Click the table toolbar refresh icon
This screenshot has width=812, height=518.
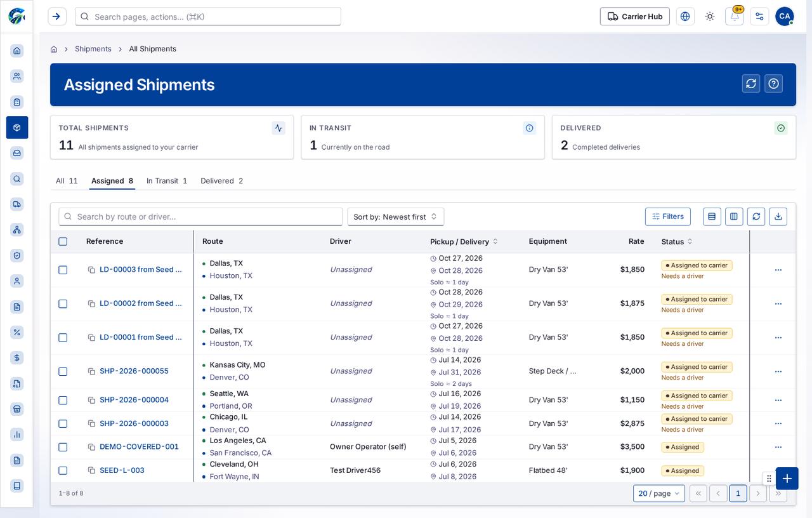tap(756, 216)
